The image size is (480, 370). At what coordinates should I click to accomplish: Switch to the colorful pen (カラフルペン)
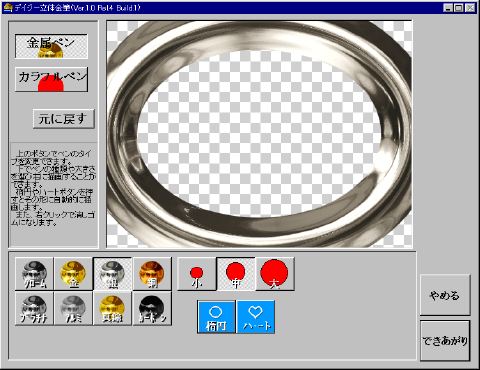[51, 79]
